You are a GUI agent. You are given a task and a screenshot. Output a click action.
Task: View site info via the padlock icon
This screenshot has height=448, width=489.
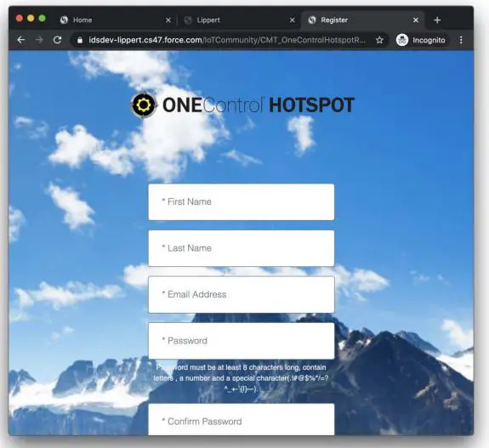(x=80, y=40)
